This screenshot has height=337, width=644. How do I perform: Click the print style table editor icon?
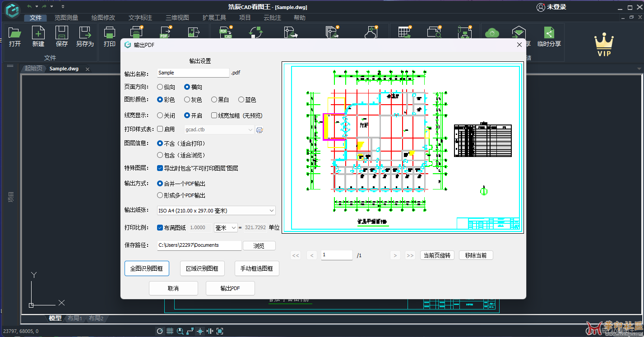(259, 130)
